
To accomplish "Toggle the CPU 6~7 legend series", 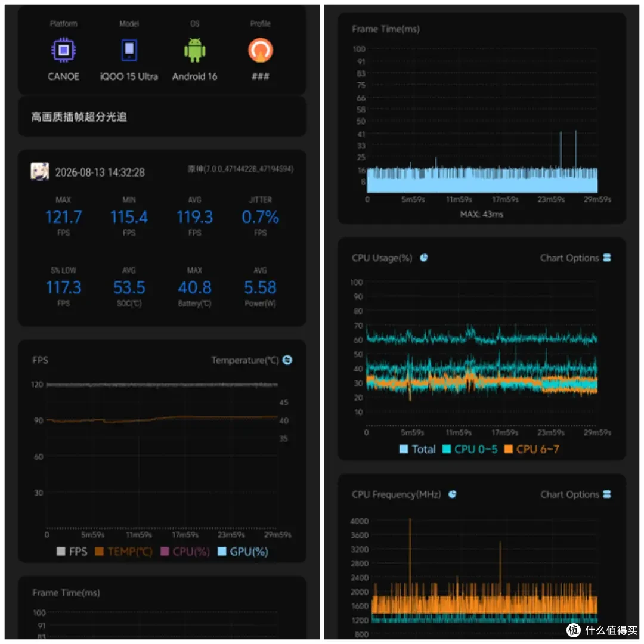I will point(531,450).
